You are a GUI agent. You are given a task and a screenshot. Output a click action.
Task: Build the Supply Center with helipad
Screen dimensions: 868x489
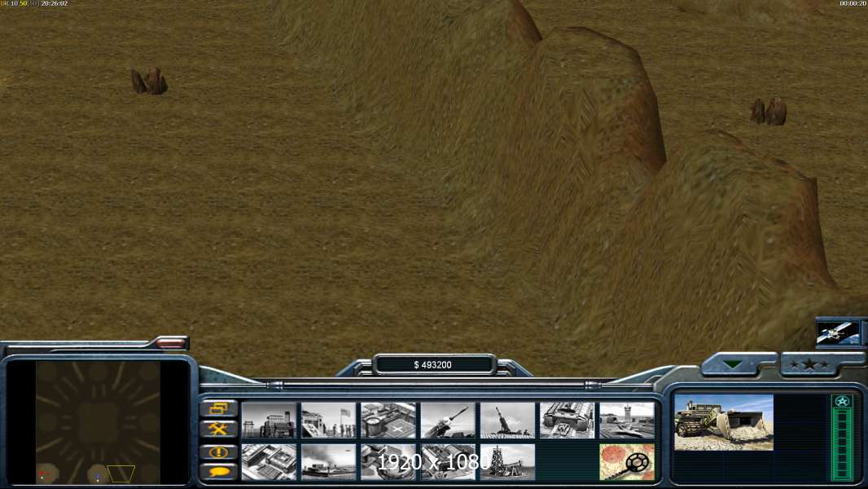pos(388,421)
